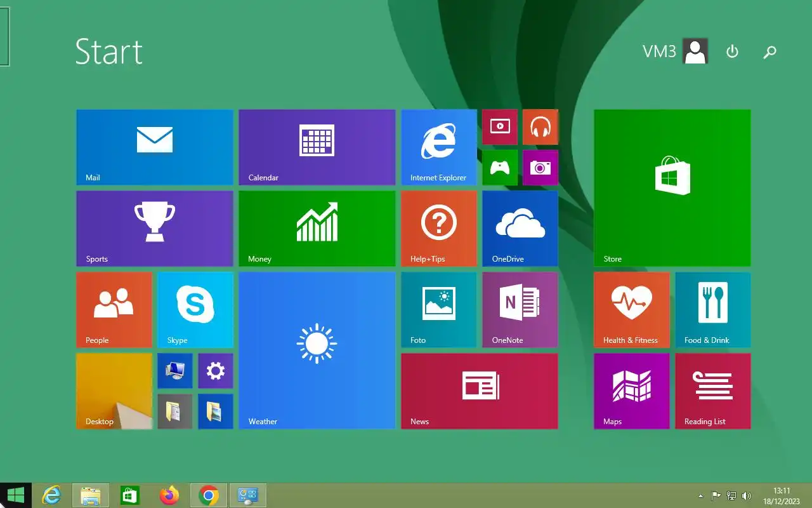Click the VM3 user account picture
Viewport: 812px width, 508px height.
click(695, 51)
